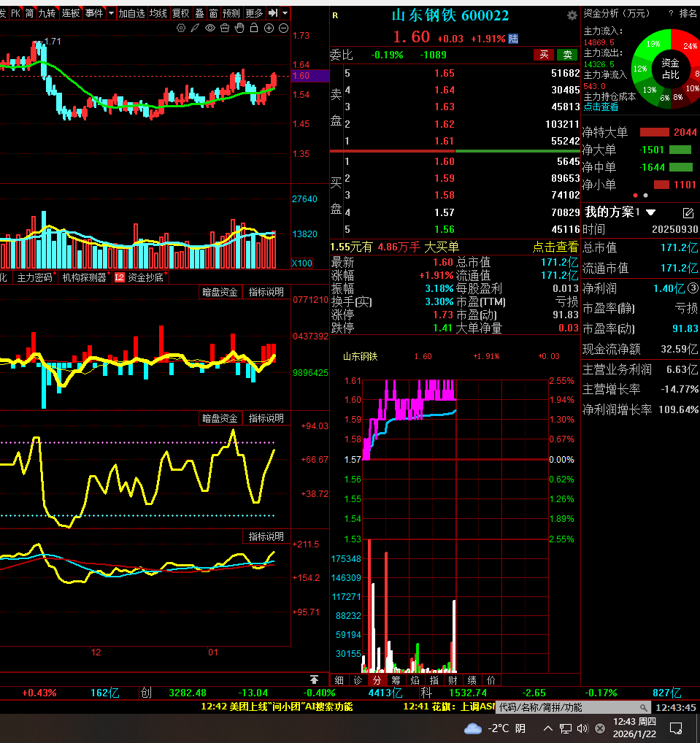The image size is (700, 743).
Task: Open the volume speaker icon
Action: (x=582, y=728)
